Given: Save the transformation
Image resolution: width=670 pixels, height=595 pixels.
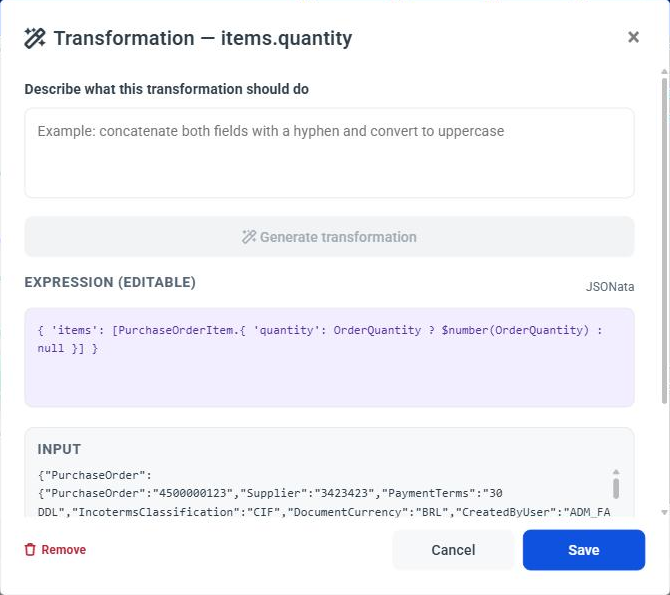Looking at the screenshot, I should coord(584,550).
